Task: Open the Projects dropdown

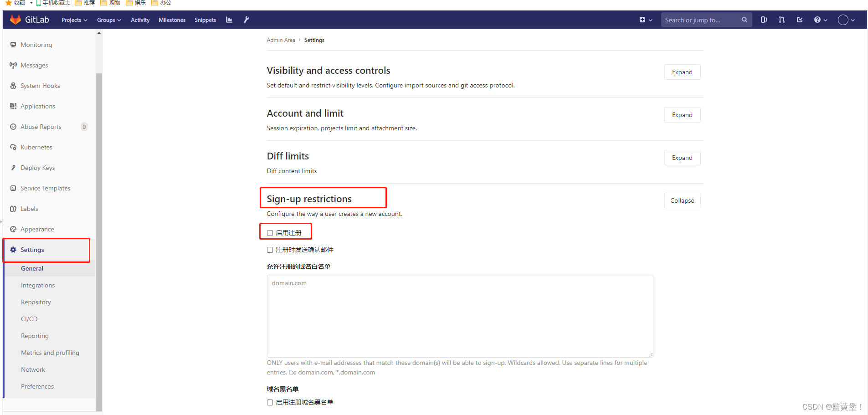Action: 74,20
